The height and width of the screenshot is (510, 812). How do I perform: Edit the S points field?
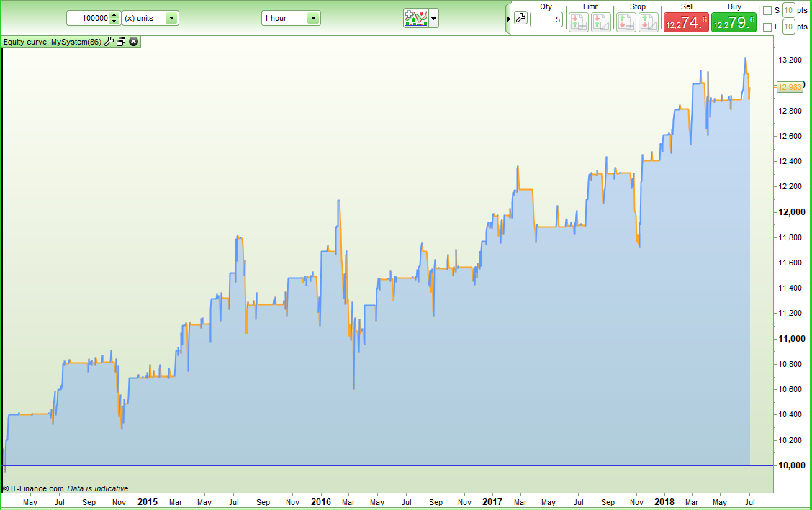pyautogui.click(x=788, y=10)
